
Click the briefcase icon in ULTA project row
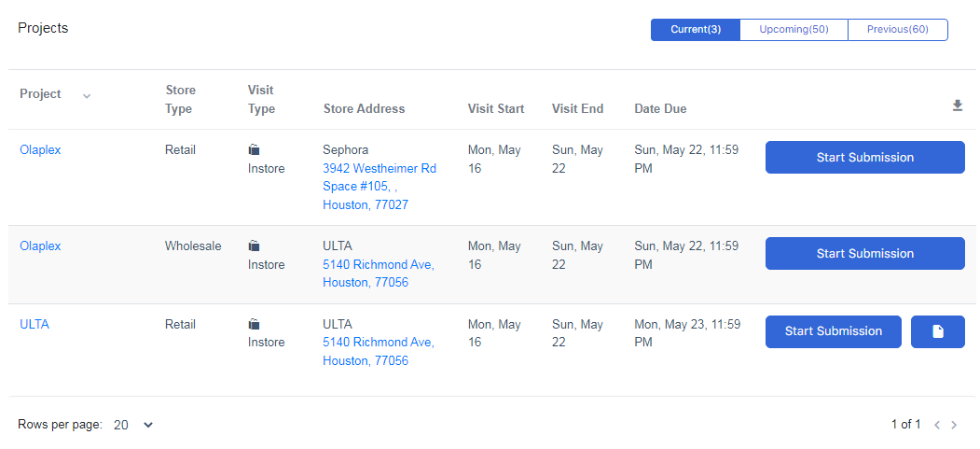coord(255,325)
